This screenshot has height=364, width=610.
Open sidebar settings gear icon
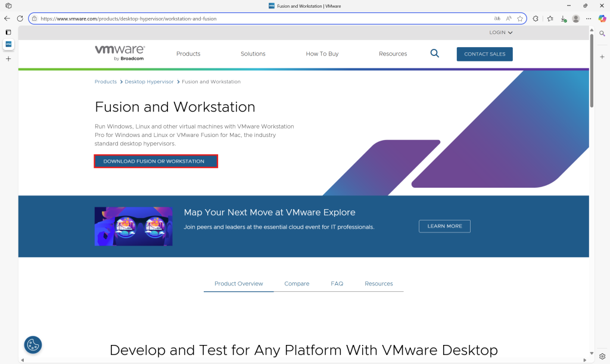[x=602, y=356]
